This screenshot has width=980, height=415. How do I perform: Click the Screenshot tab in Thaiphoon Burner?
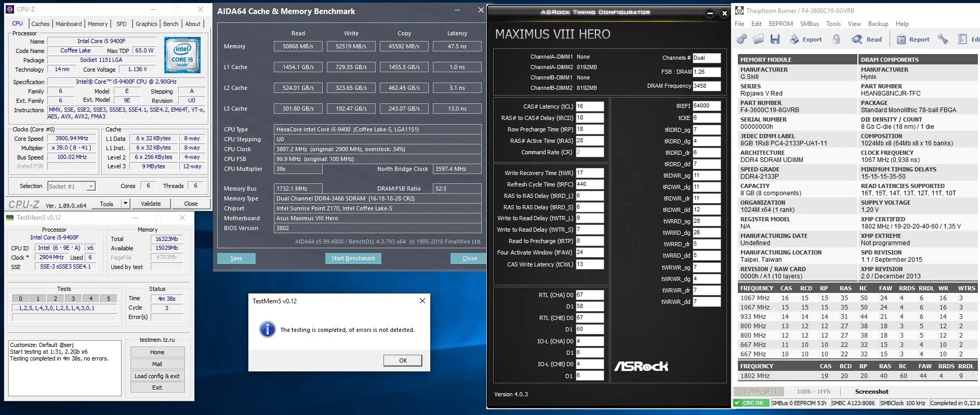click(871, 392)
